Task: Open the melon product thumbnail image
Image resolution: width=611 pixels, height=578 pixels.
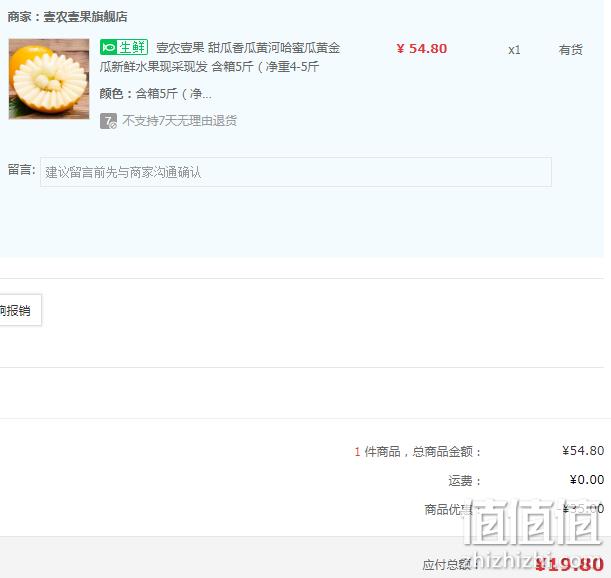Action: (49, 79)
